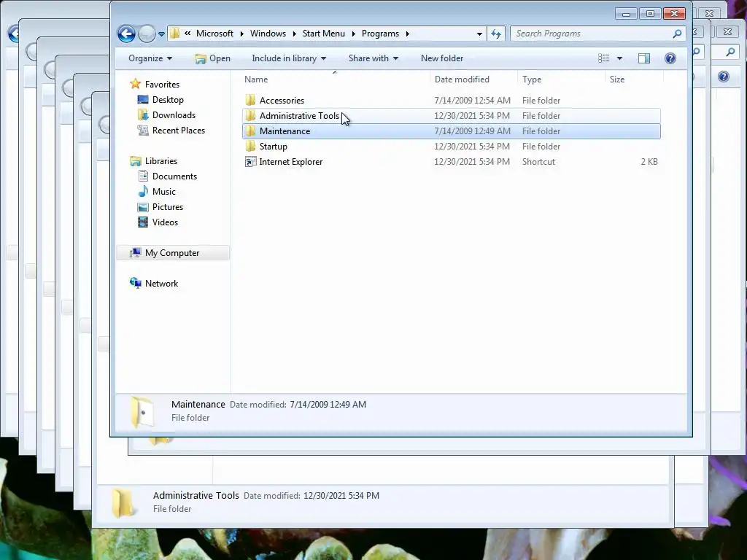Screen dimensions: 747x560
Task: Open Downloads in Favorites
Action: point(174,114)
